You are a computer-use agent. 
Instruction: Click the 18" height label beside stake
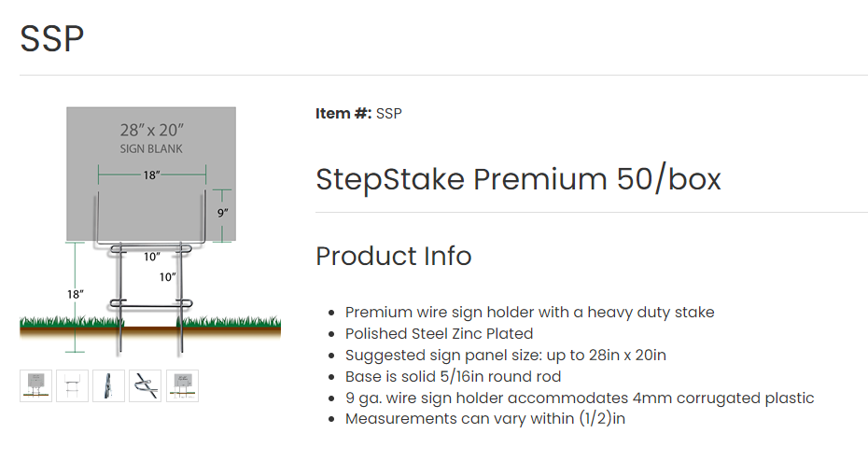76,294
